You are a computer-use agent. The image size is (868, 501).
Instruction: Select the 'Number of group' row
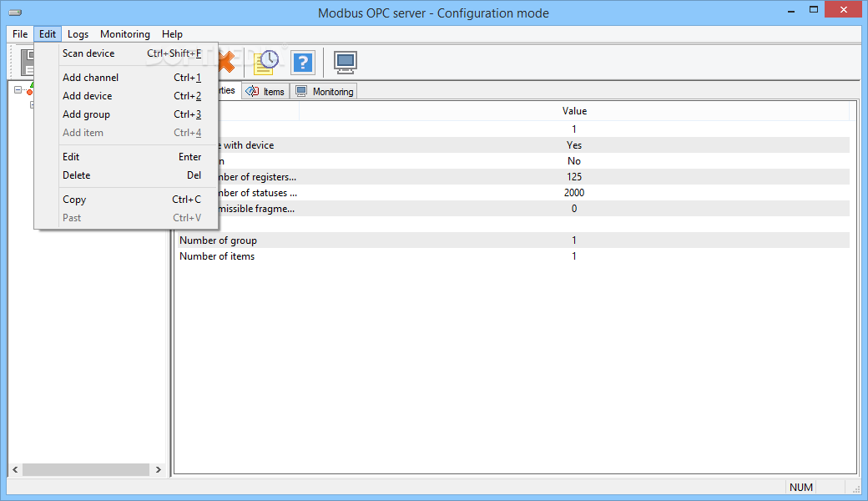click(x=512, y=240)
